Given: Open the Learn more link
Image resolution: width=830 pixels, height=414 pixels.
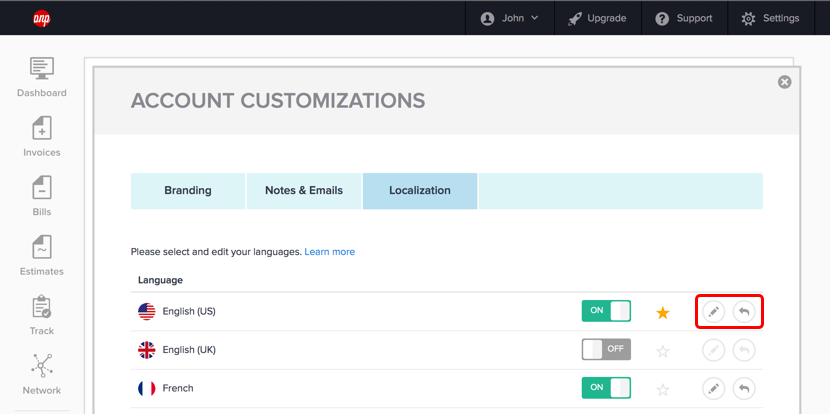Looking at the screenshot, I should (x=329, y=252).
